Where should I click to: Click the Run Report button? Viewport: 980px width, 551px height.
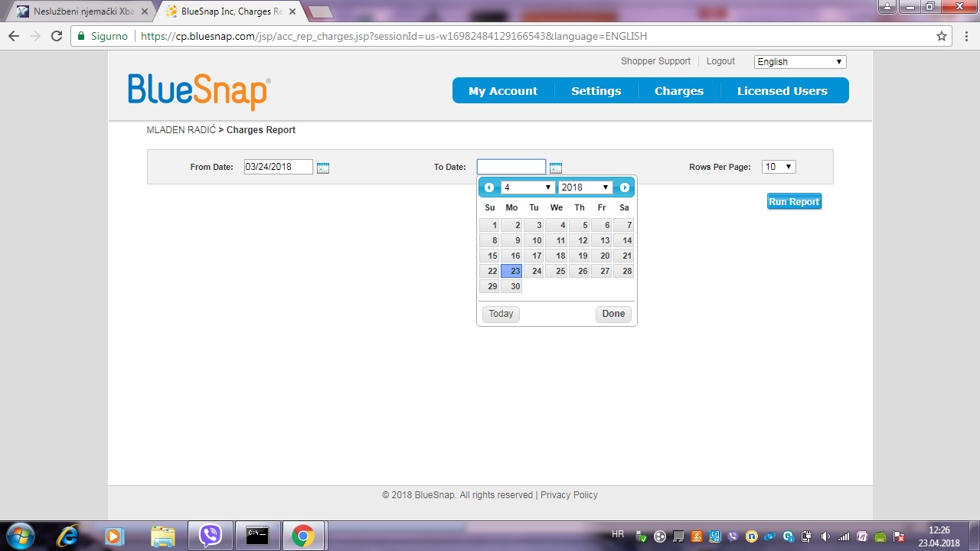(794, 201)
